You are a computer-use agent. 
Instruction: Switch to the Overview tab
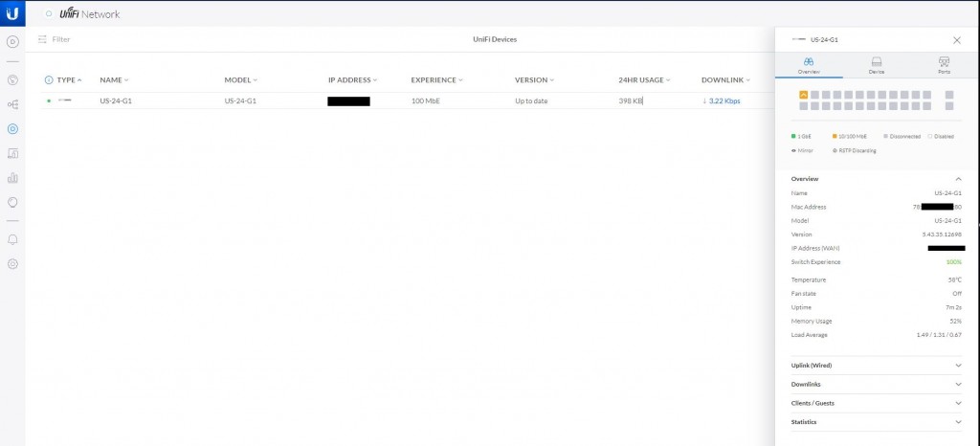(x=809, y=66)
